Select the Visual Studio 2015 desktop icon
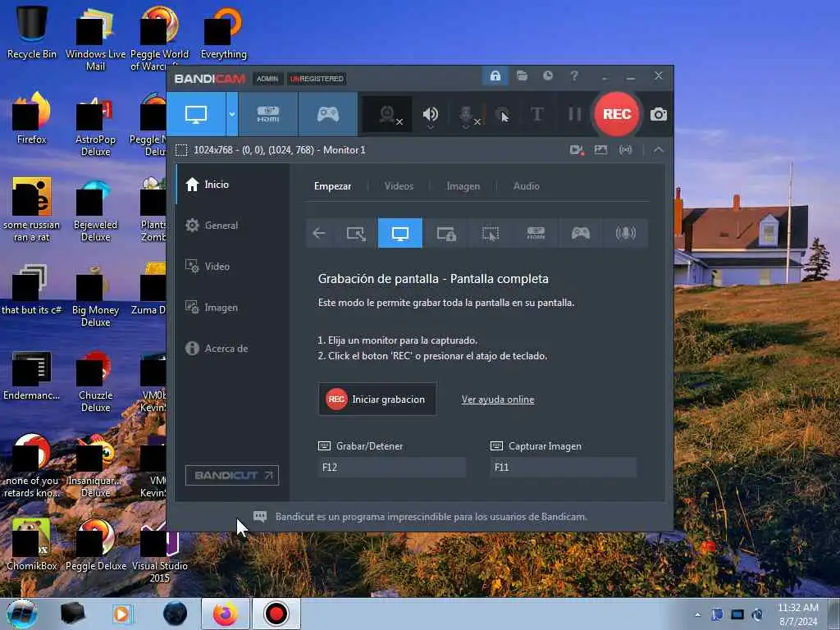This screenshot has width=840, height=630. tap(160, 552)
